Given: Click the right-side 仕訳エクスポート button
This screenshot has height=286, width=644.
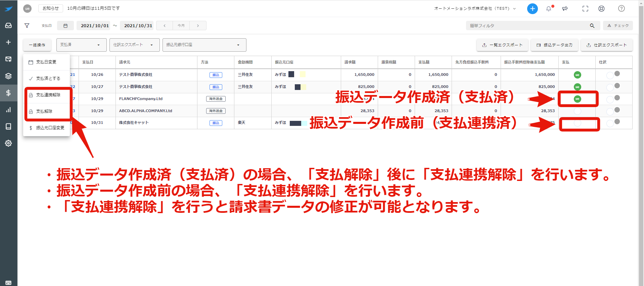Looking at the screenshot, I should click(x=607, y=45).
